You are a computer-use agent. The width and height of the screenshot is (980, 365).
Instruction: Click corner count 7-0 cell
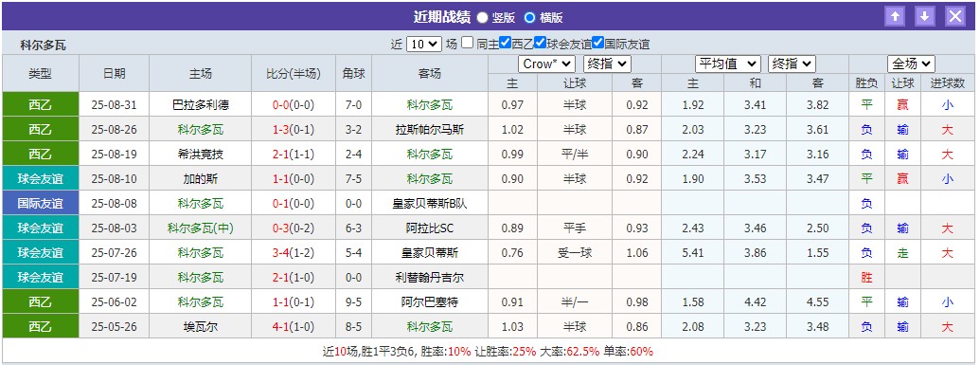(354, 105)
